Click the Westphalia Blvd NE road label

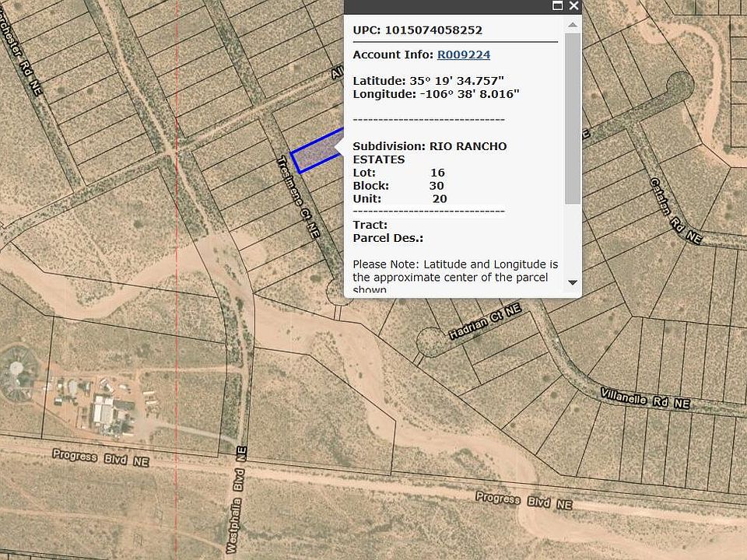(x=237, y=509)
